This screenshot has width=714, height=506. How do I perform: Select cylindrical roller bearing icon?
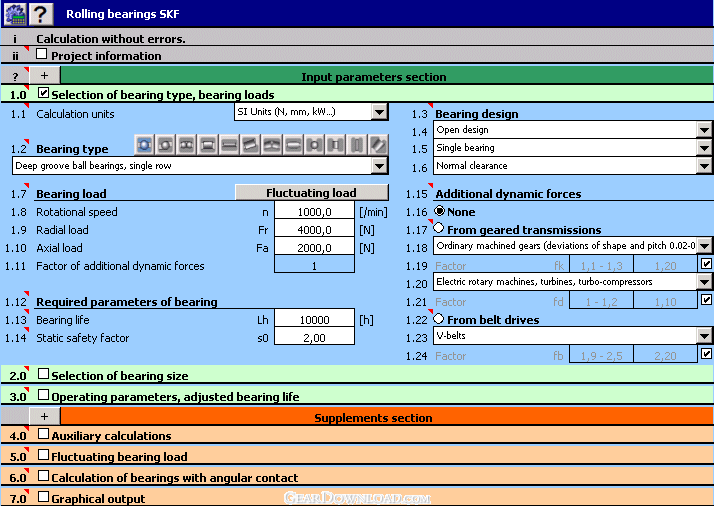208,145
